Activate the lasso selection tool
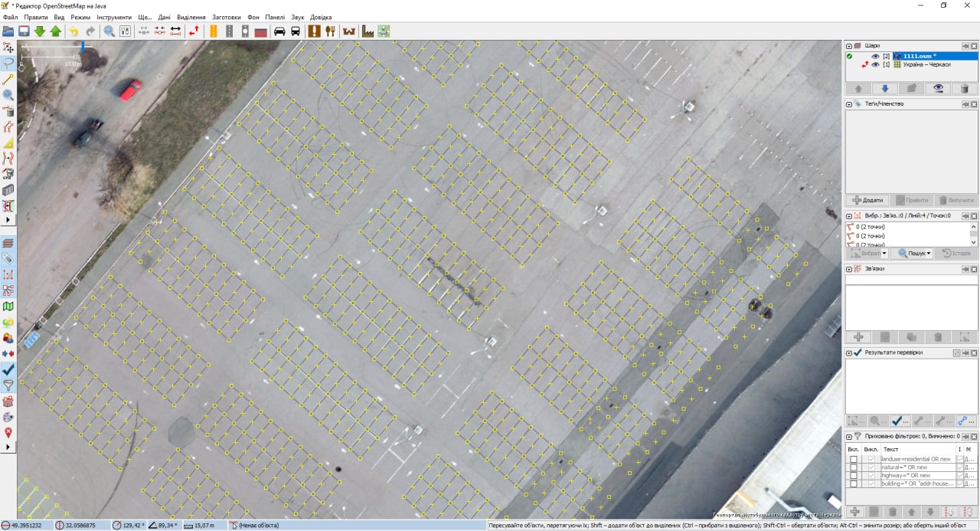Screen dimensions: 980x531 tap(8, 63)
